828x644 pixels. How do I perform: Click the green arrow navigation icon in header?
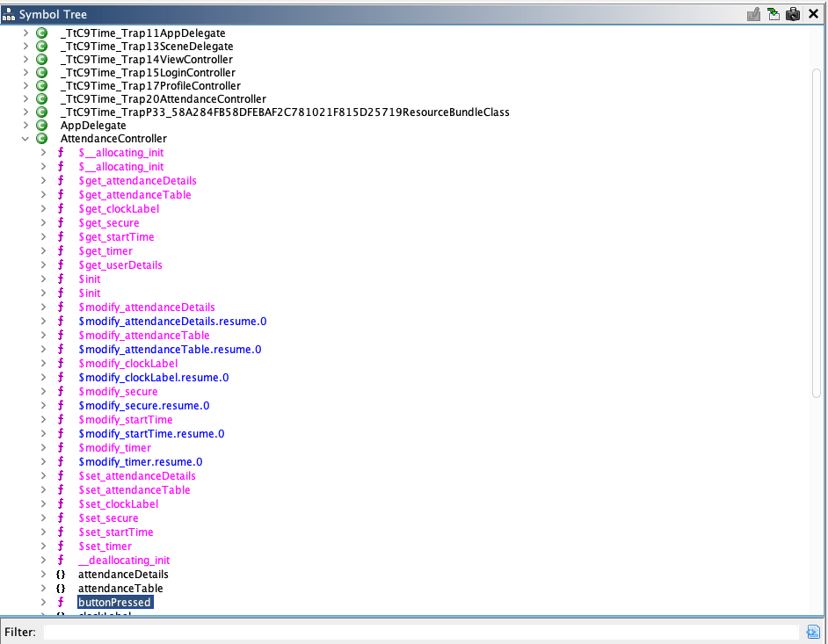tap(774, 14)
